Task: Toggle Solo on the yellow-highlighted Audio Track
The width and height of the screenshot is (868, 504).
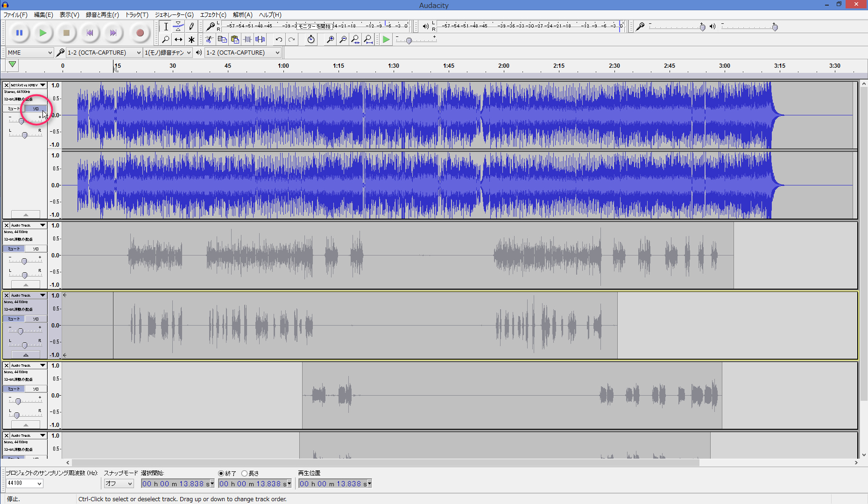Action: click(x=35, y=319)
